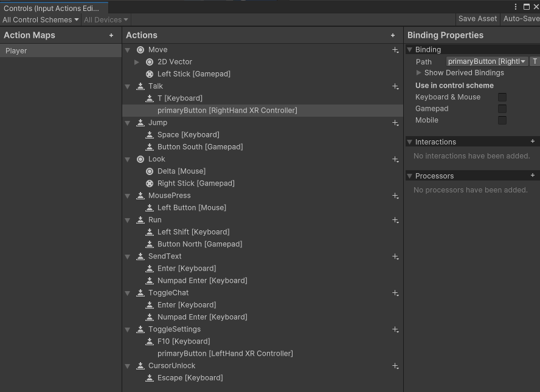Expand the 2D Vector composite binding

(x=137, y=62)
